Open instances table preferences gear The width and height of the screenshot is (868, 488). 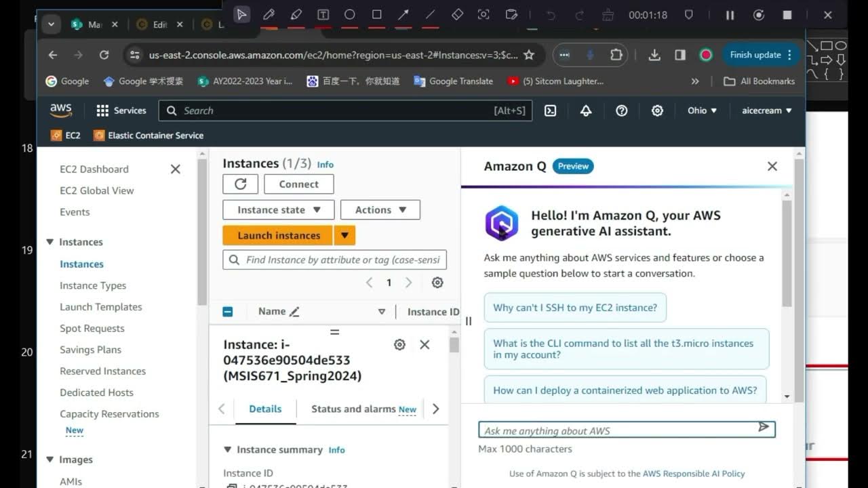click(437, 283)
